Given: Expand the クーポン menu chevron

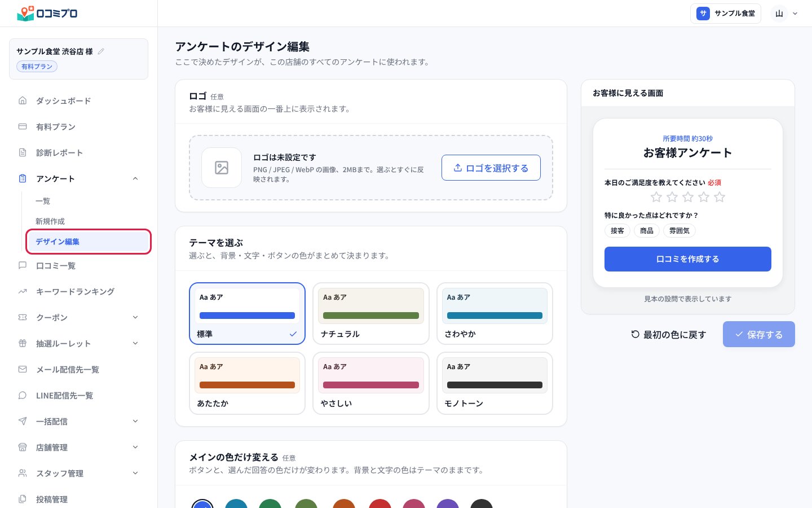Looking at the screenshot, I should click(135, 317).
